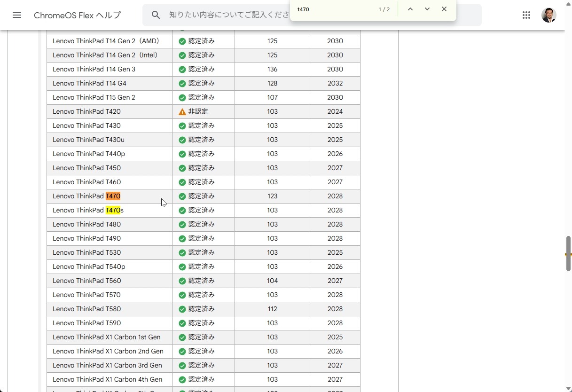Viewport: 572px width, 392px height.
Task: Click the Lenovo ThinkPad T530 model name
Action: (x=86, y=252)
